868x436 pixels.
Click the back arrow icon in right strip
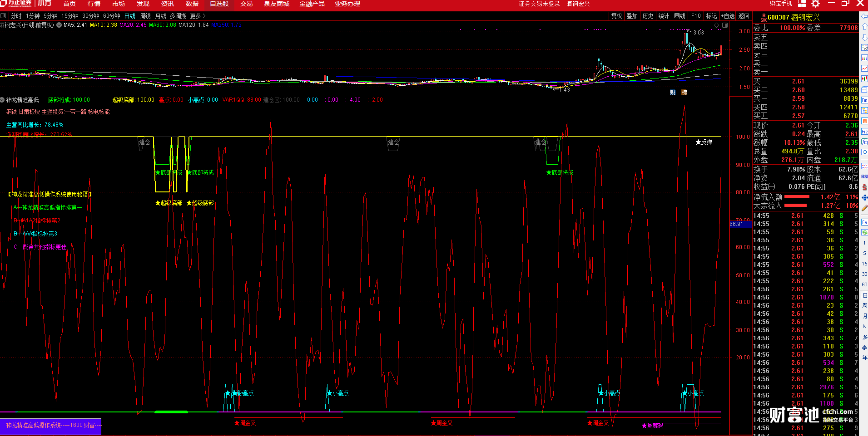pyautogui.click(x=864, y=16)
